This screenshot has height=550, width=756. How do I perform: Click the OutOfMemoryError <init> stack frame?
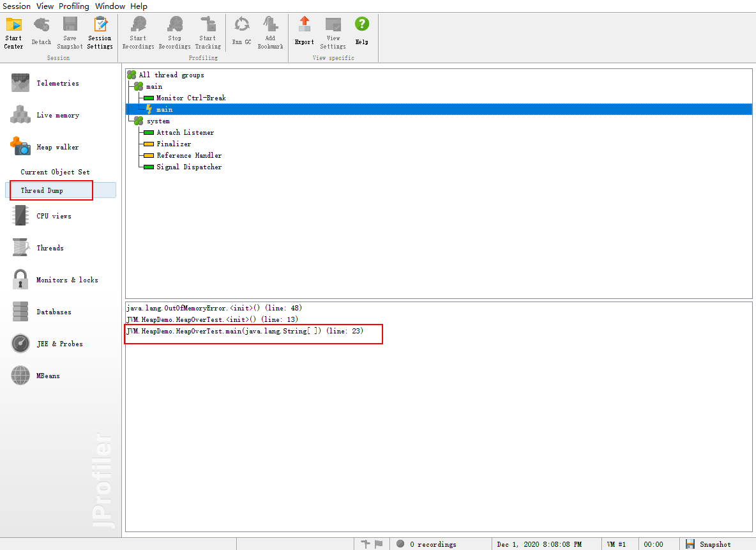(x=214, y=309)
